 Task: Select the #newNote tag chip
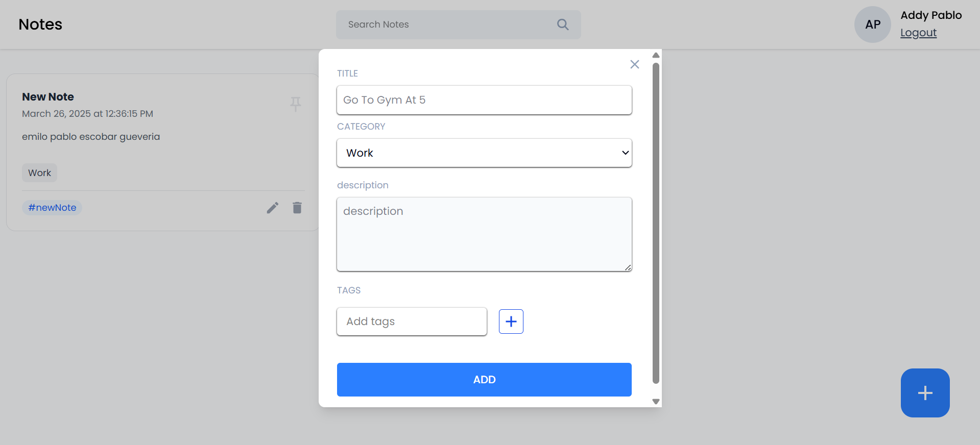pyautogui.click(x=52, y=208)
